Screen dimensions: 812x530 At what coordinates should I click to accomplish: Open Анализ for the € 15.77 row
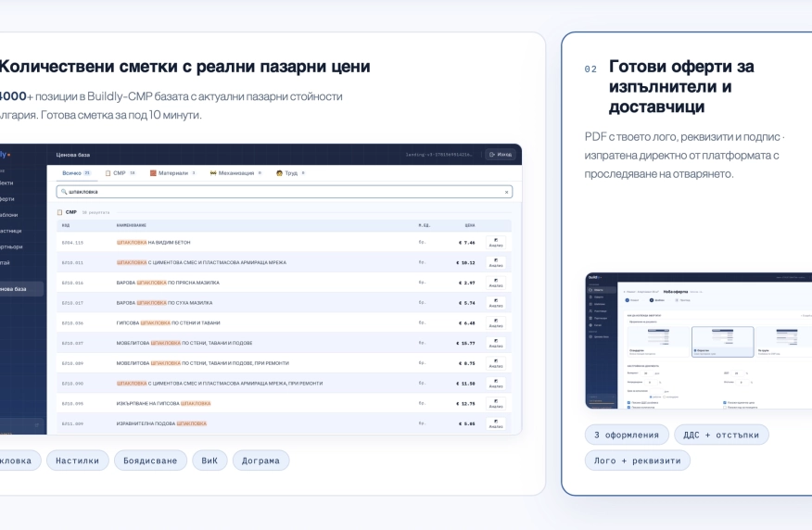496,343
